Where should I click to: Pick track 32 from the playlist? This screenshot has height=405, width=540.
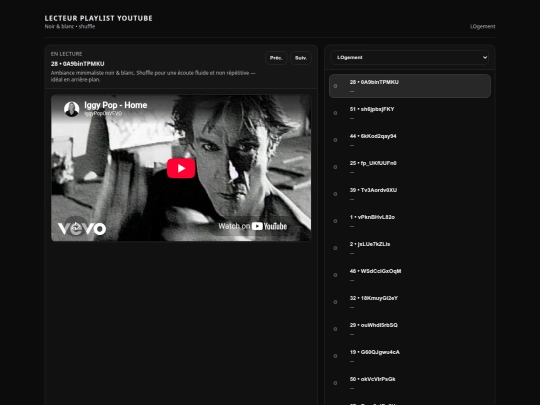click(x=410, y=302)
